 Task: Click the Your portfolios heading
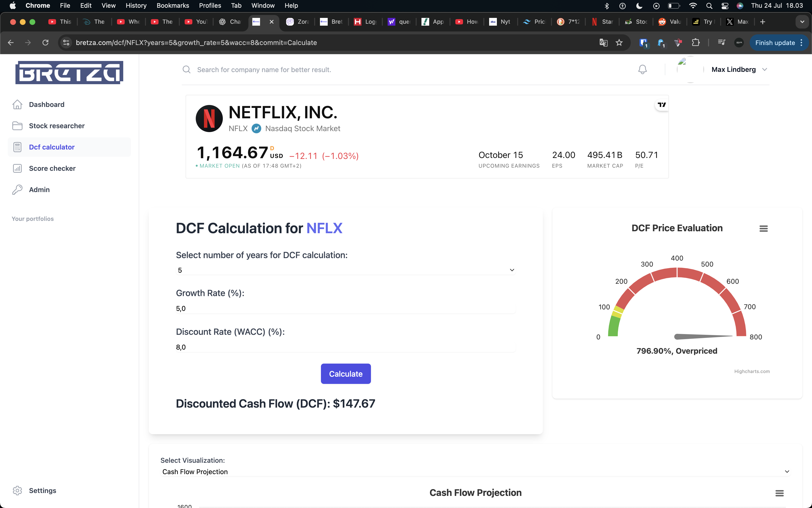point(33,219)
